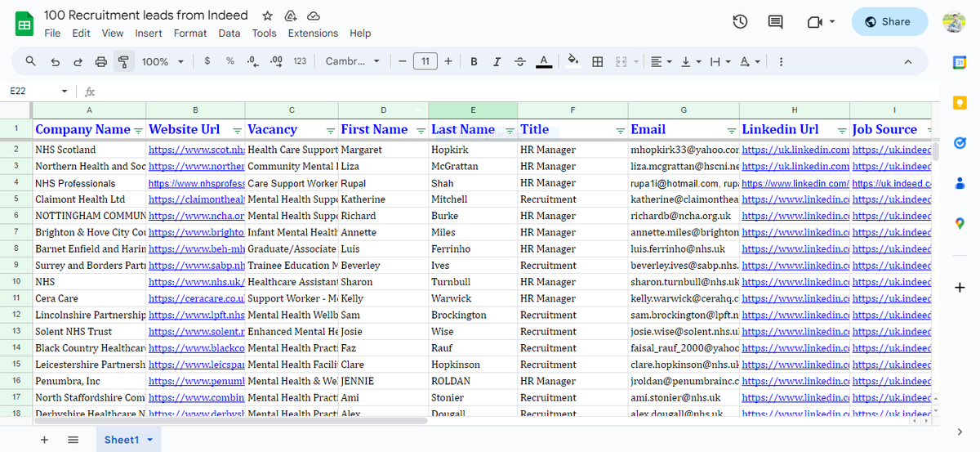The width and height of the screenshot is (980, 452).
Task: Open the Insert menu
Action: coord(149,34)
